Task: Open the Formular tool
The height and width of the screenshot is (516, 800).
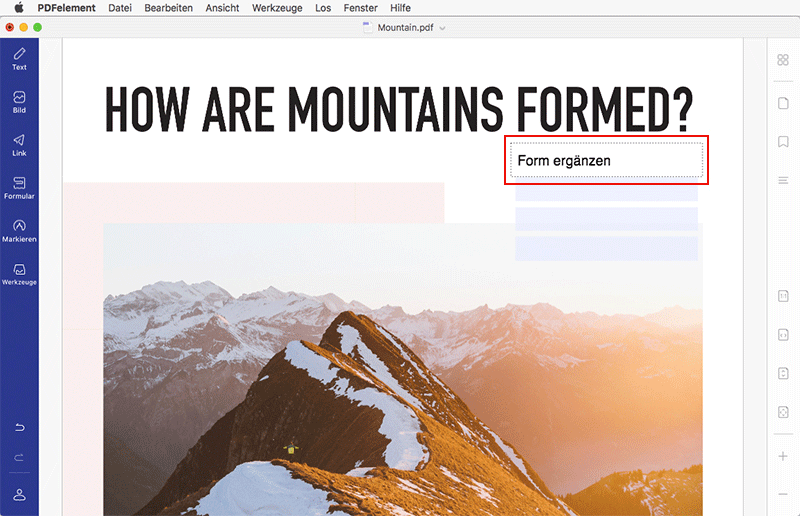Action: tap(19, 188)
